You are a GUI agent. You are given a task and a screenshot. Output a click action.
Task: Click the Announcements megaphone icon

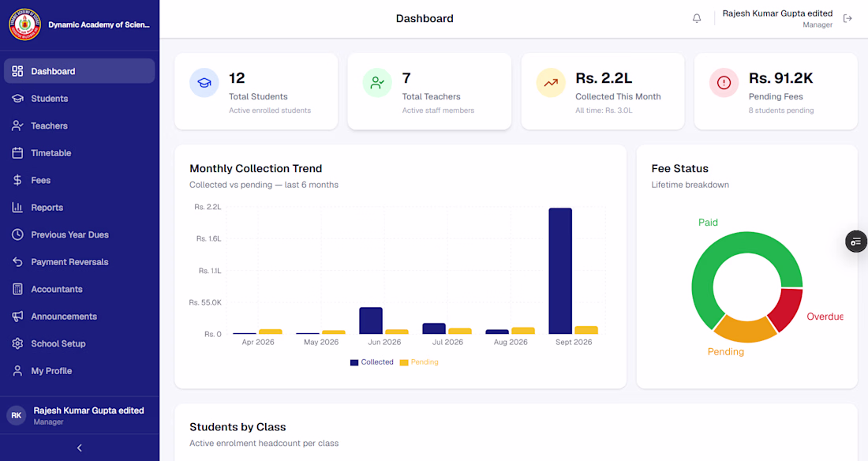click(17, 317)
